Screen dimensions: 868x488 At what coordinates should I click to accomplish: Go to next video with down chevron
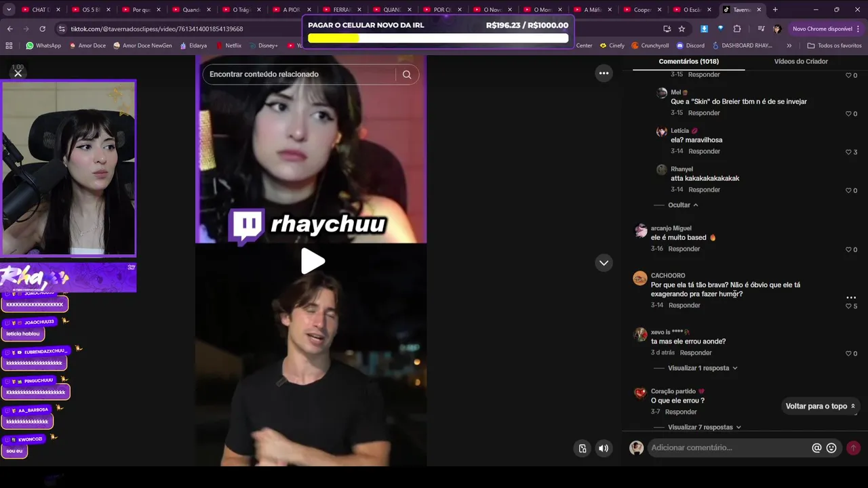click(604, 263)
